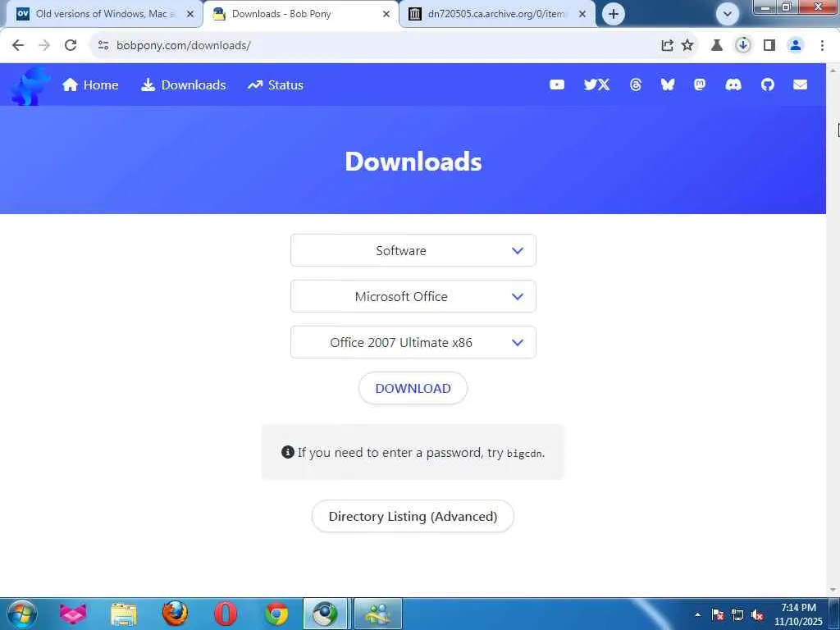The height and width of the screenshot is (630, 840).
Task: Close the Old versions of Windows tab
Action: pyautogui.click(x=189, y=14)
